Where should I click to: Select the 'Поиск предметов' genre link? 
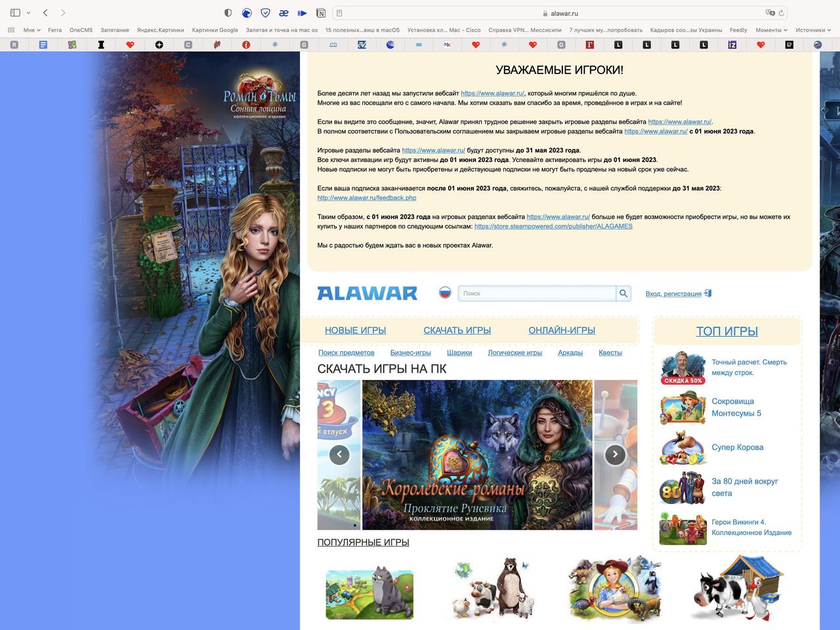click(x=346, y=352)
